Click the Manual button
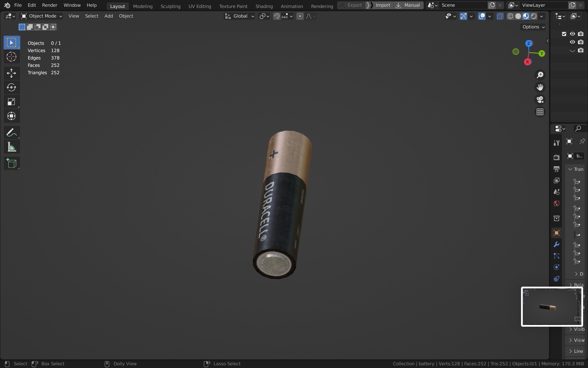The width and height of the screenshot is (588, 368). pyautogui.click(x=409, y=5)
